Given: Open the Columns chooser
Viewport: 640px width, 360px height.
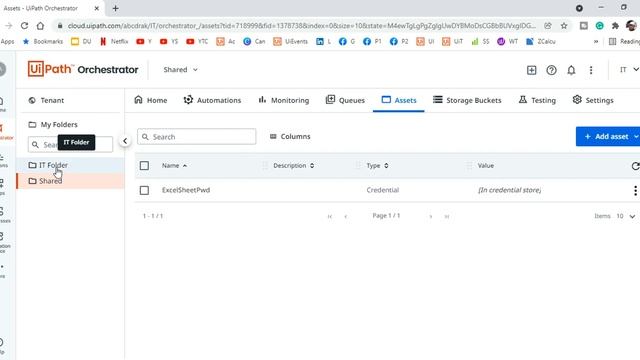Looking at the screenshot, I should (290, 136).
